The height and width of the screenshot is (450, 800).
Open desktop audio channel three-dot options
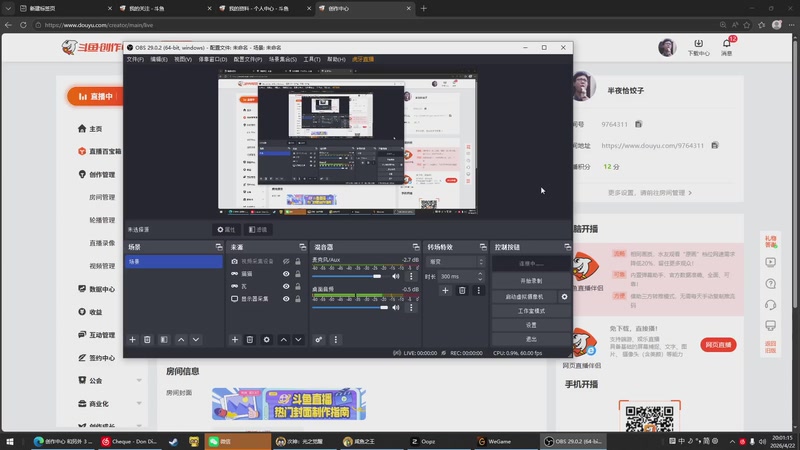click(411, 308)
